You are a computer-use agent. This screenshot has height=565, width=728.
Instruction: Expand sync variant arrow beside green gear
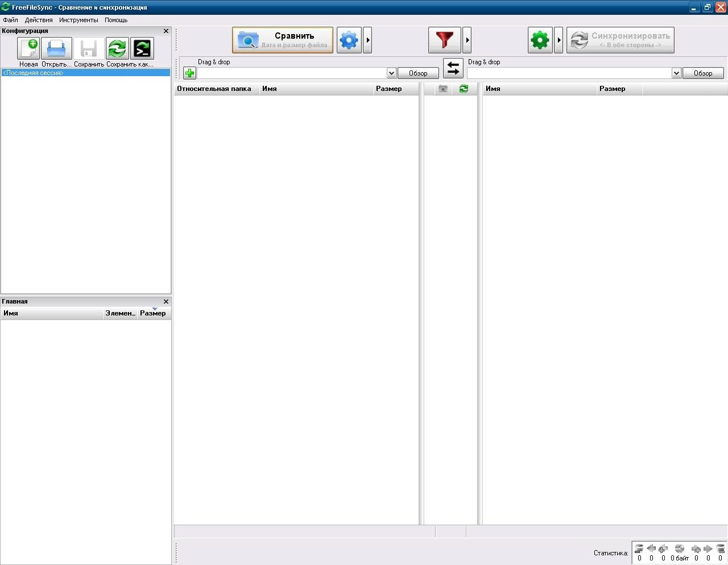click(x=559, y=40)
